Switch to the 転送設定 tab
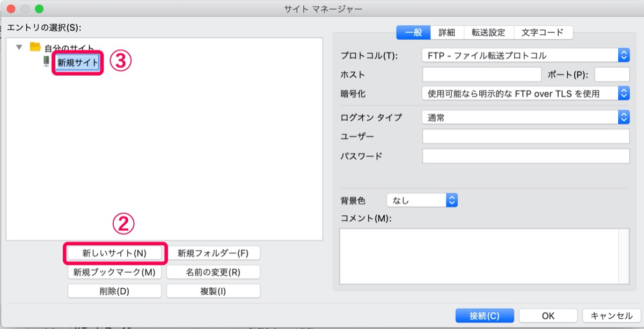 click(x=488, y=32)
